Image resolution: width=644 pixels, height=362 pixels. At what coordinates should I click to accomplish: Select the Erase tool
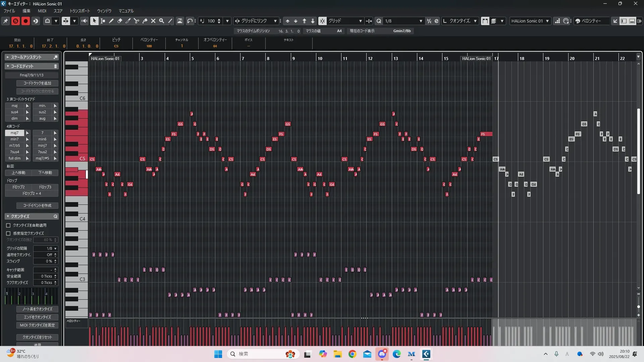pyautogui.click(x=120, y=21)
